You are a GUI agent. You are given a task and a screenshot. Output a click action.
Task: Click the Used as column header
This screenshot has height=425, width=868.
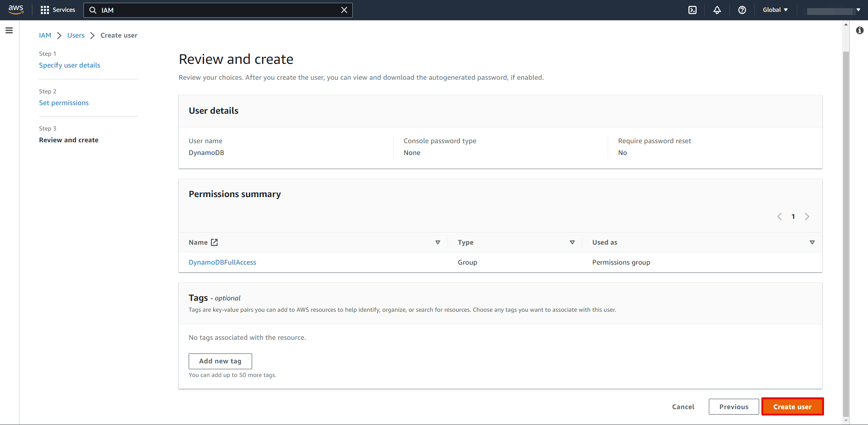pos(605,242)
